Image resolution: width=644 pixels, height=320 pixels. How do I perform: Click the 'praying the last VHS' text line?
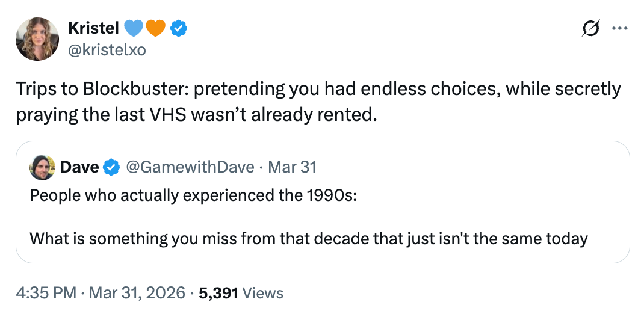click(x=196, y=114)
